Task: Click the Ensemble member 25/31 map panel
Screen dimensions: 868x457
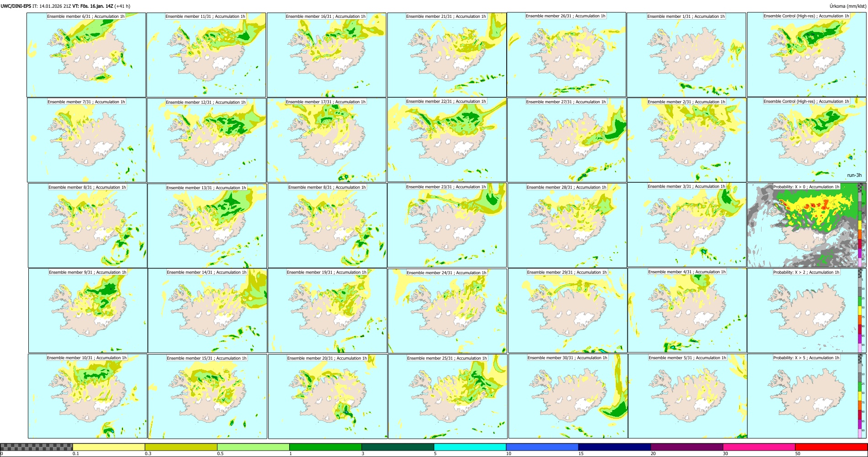Action: pyautogui.click(x=448, y=397)
